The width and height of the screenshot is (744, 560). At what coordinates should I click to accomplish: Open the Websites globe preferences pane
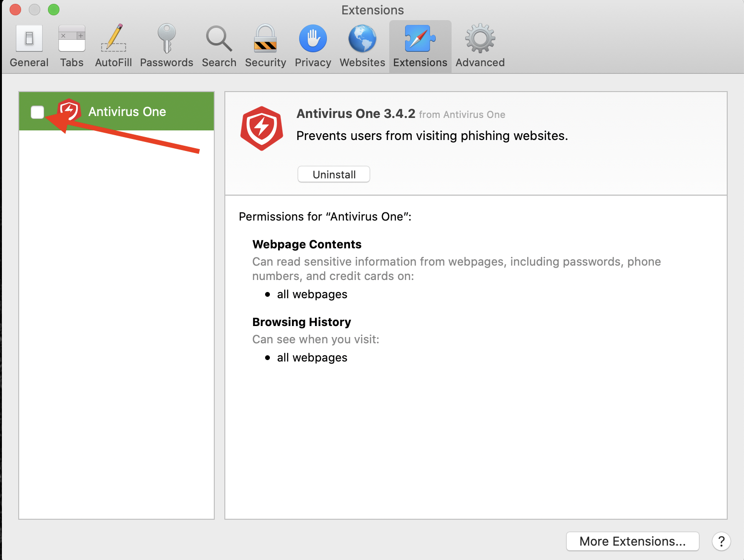pyautogui.click(x=362, y=47)
